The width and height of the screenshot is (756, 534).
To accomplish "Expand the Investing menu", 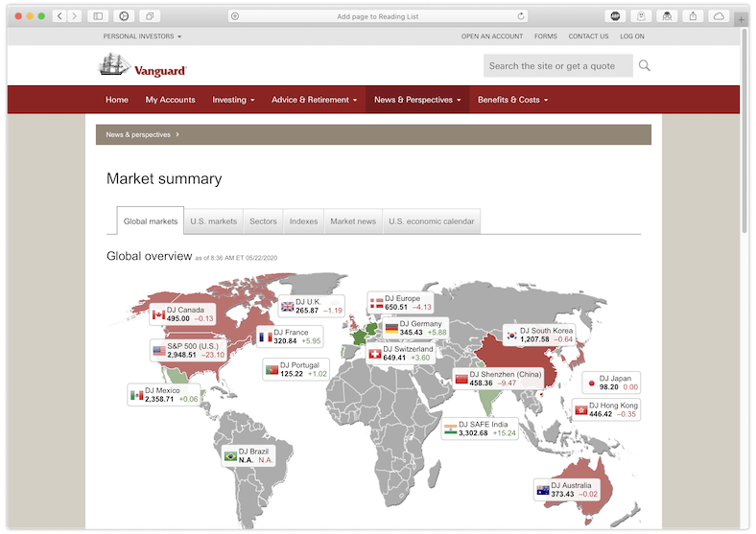I will 233,100.
